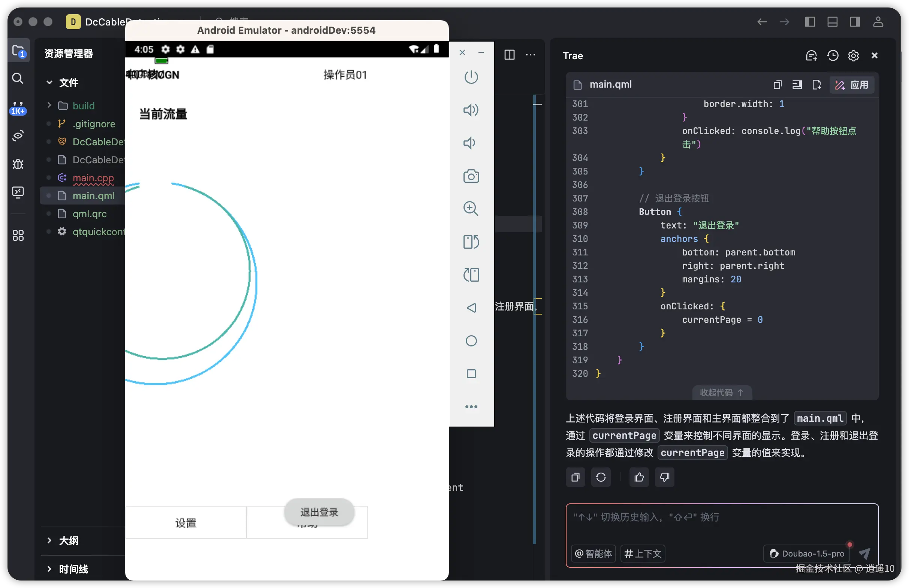
Task: Give thumbs up on the AI response
Action: coord(638,477)
